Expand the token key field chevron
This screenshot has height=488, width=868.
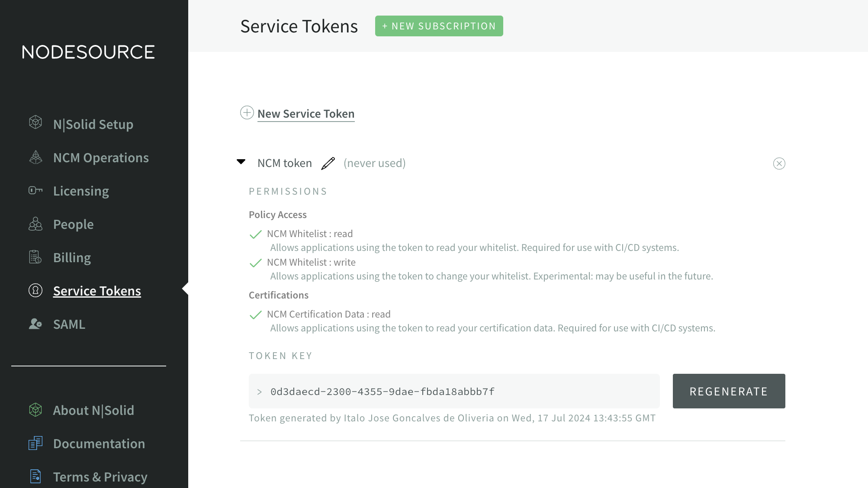[260, 391]
